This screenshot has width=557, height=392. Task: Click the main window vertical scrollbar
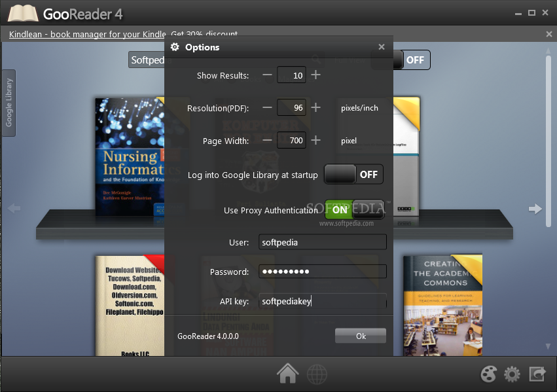(x=548, y=141)
